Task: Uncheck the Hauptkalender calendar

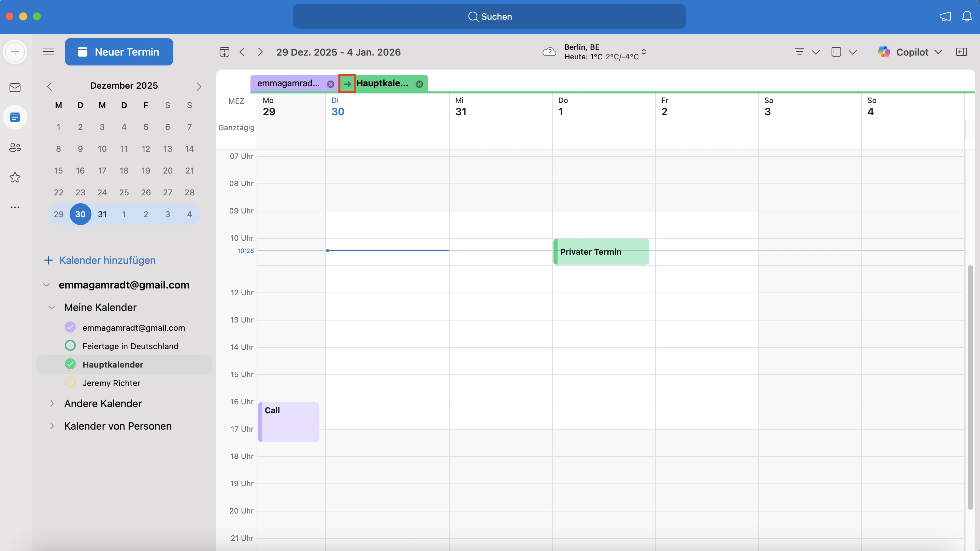Action: tap(70, 364)
